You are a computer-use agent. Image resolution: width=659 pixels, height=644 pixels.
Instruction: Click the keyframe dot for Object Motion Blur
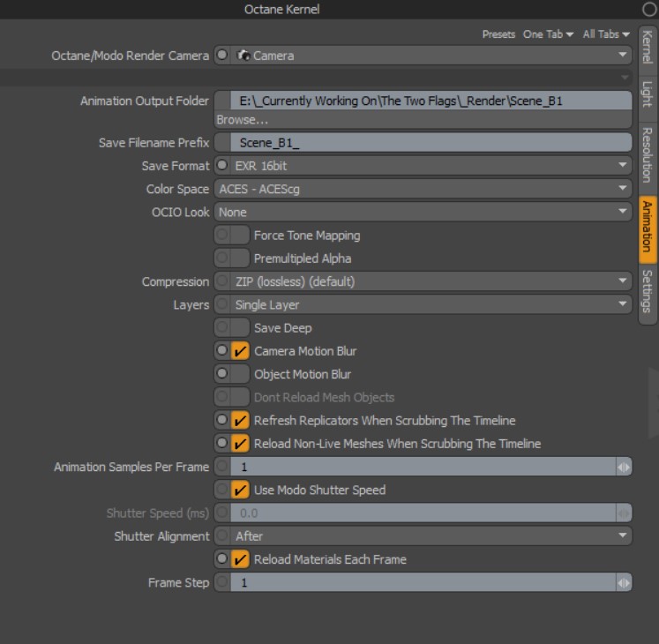(221, 374)
